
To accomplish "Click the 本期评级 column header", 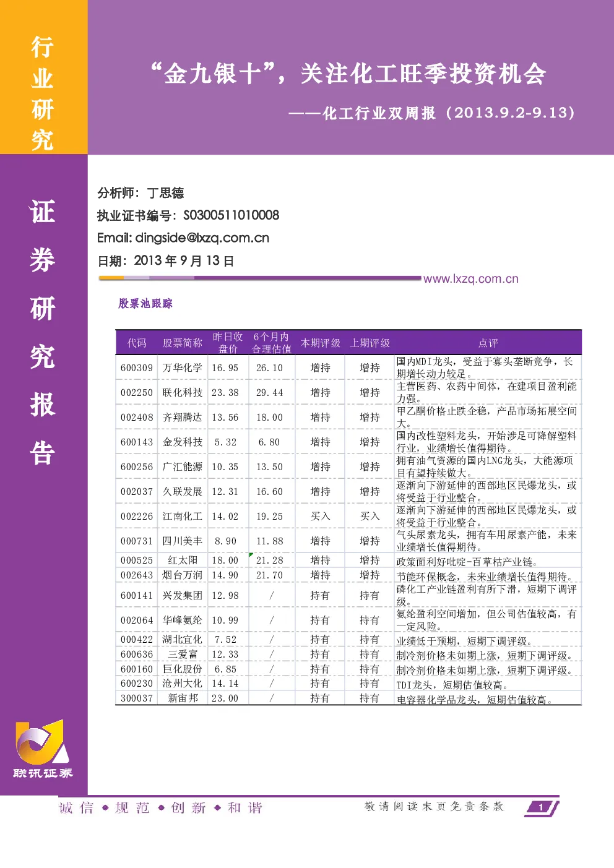I will (x=321, y=343).
